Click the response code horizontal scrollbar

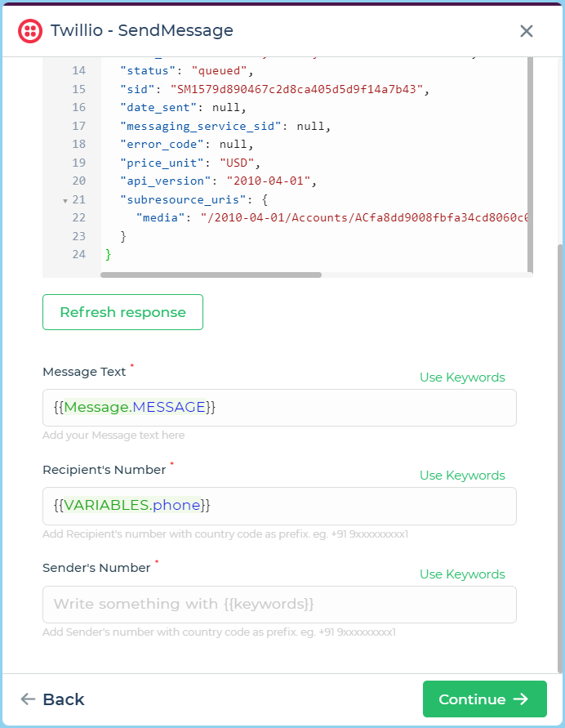tap(211, 275)
